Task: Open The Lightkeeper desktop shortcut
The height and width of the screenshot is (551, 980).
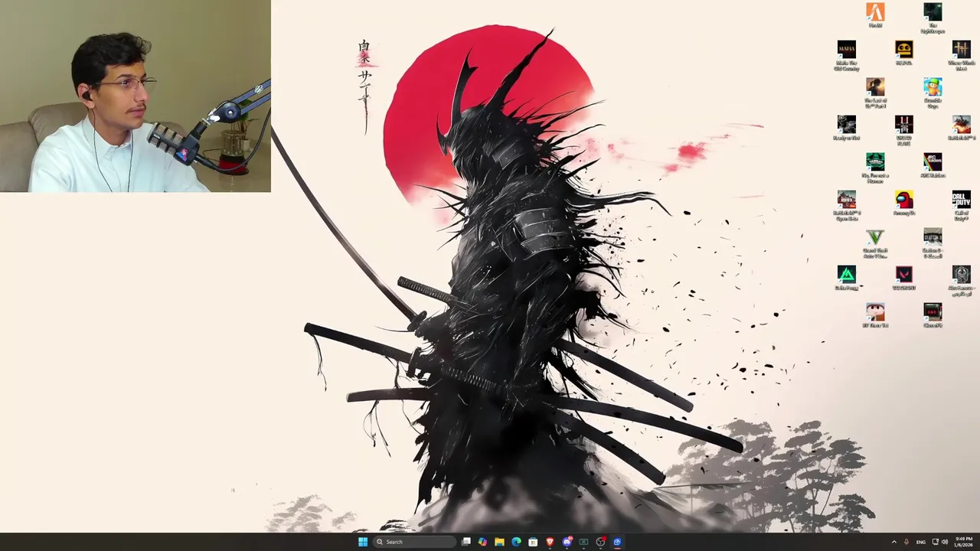Action: [x=933, y=18]
